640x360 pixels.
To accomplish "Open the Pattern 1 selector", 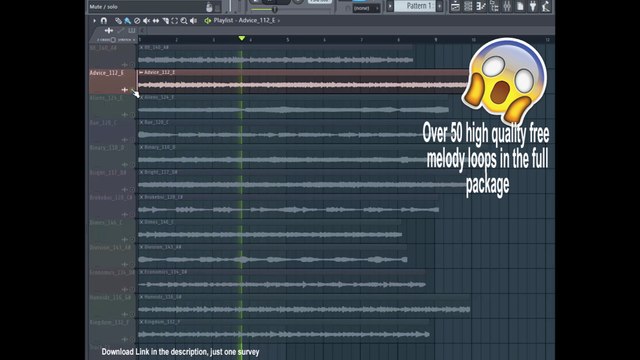I will [x=415, y=6].
